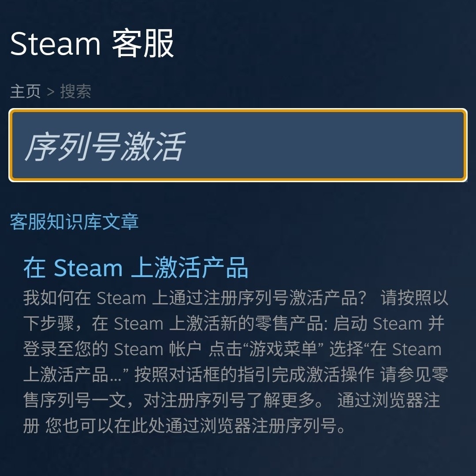This screenshot has height=476, width=476.
Task: Go to "主页" in the breadcrumb
Action: [25, 92]
